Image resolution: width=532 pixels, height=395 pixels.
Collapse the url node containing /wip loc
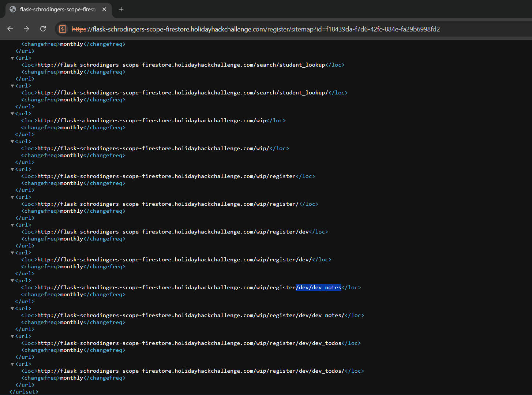point(12,113)
